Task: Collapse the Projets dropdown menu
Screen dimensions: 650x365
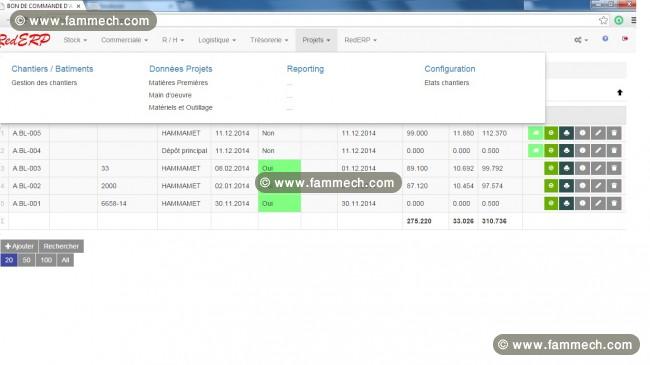Action: tap(316, 40)
